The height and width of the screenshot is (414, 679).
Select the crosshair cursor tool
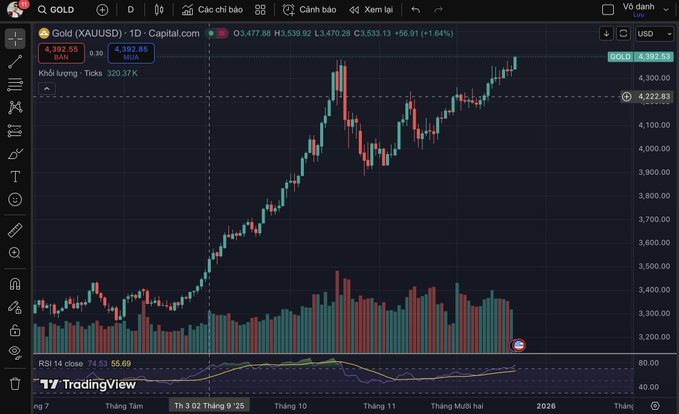coord(15,39)
